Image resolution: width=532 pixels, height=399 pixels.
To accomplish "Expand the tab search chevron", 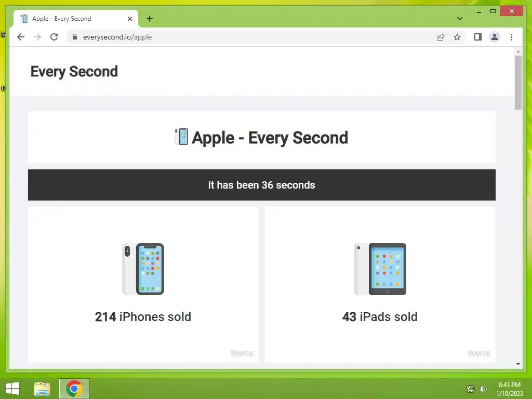I will click(x=460, y=19).
